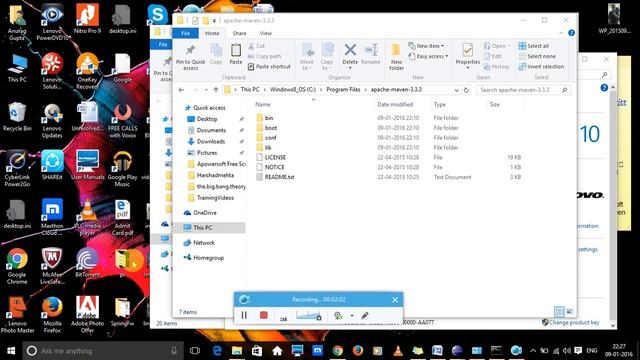Image resolution: width=640 pixels, height=360 pixels.
Task: Select Homegroup in navigation pane
Action: pyautogui.click(x=208, y=258)
